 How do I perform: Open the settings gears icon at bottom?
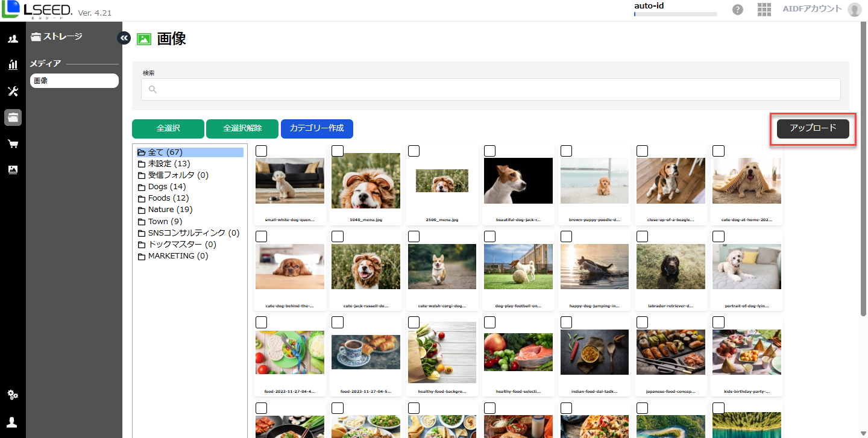(13, 395)
